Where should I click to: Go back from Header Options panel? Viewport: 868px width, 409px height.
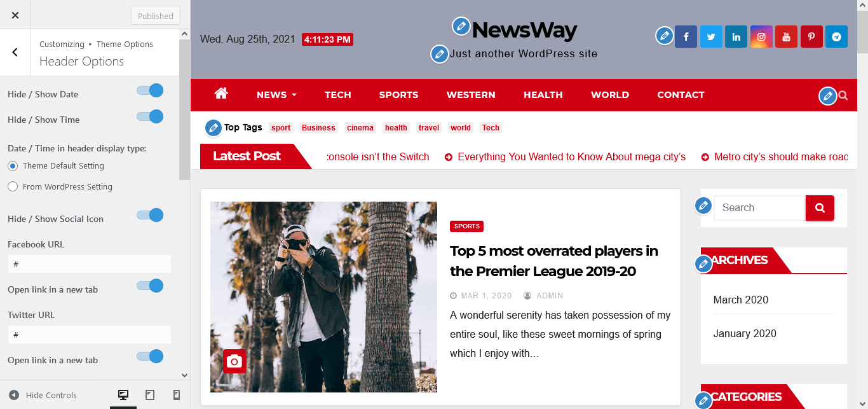[15, 53]
